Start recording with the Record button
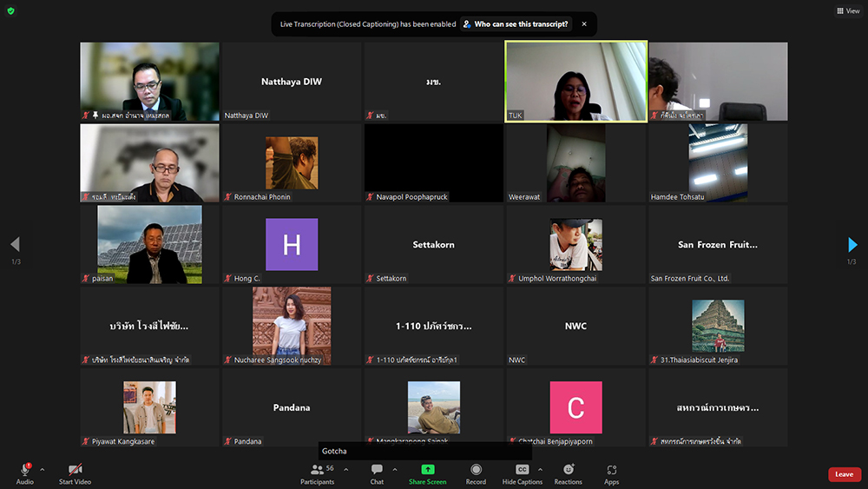868x489 pixels. coord(476,470)
